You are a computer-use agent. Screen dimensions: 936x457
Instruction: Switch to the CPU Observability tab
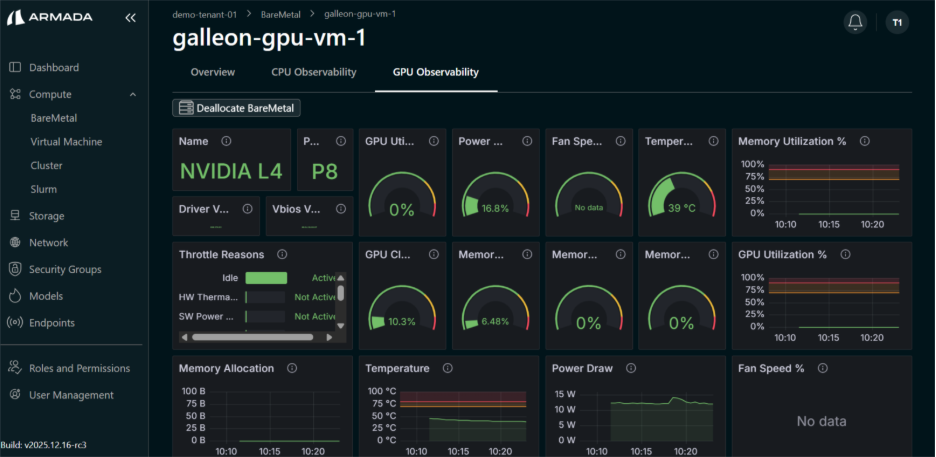[x=313, y=72]
